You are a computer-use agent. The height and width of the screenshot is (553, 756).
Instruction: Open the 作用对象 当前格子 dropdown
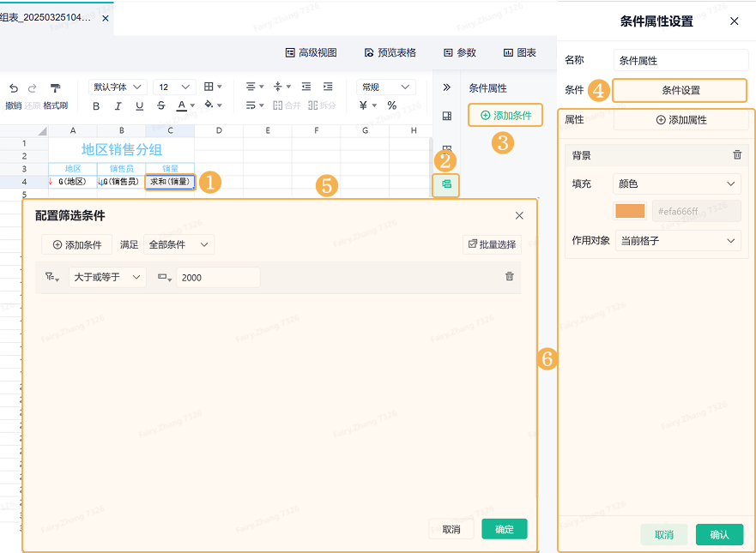click(679, 241)
